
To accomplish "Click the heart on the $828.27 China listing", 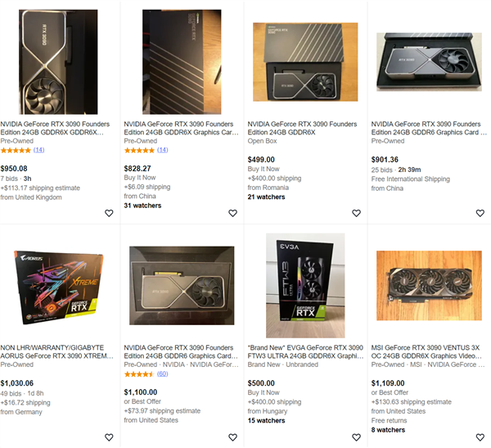I will (x=232, y=213).
